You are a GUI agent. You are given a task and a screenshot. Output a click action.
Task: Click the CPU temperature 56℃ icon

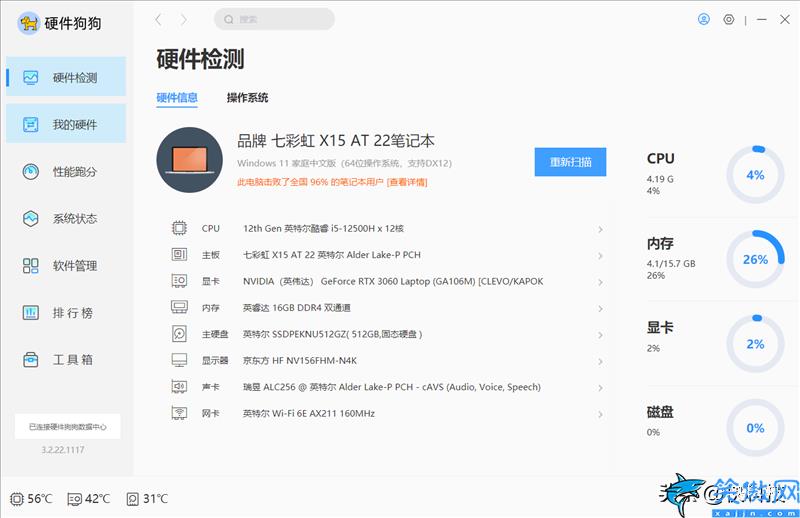pyautogui.click(x=17, y=499)
